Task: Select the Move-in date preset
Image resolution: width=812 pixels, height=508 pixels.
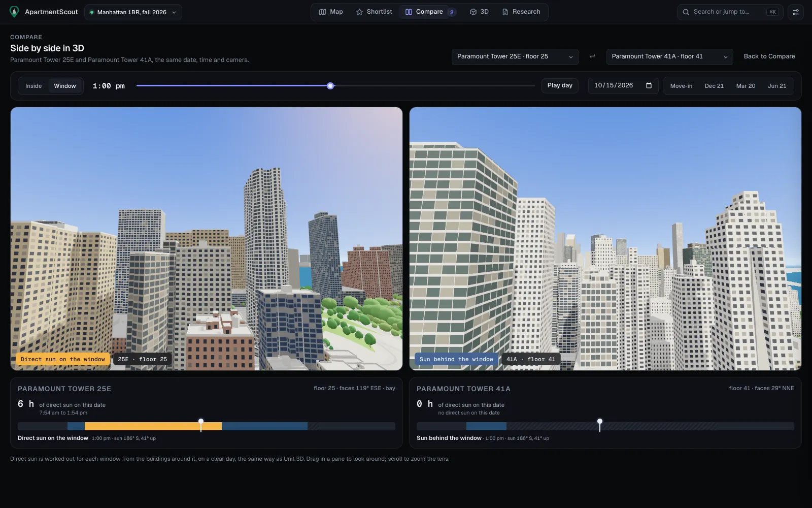Action: pos(681,86)
